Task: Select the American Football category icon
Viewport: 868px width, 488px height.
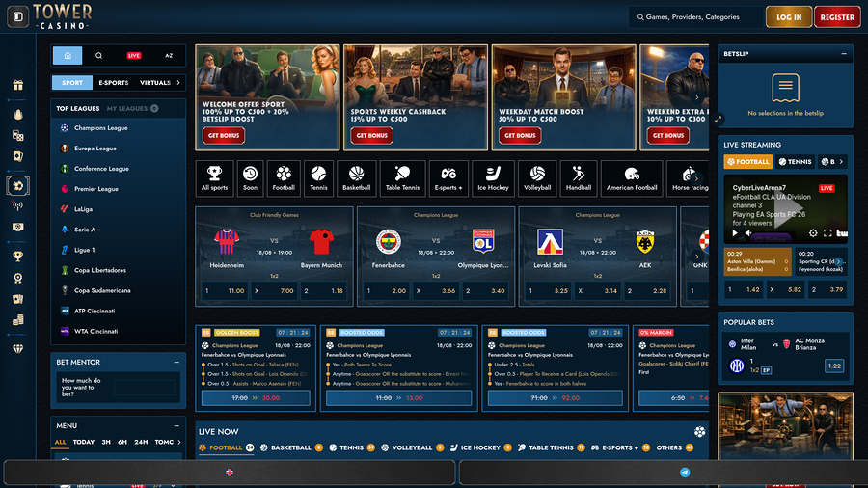Action: click(632, 178)
